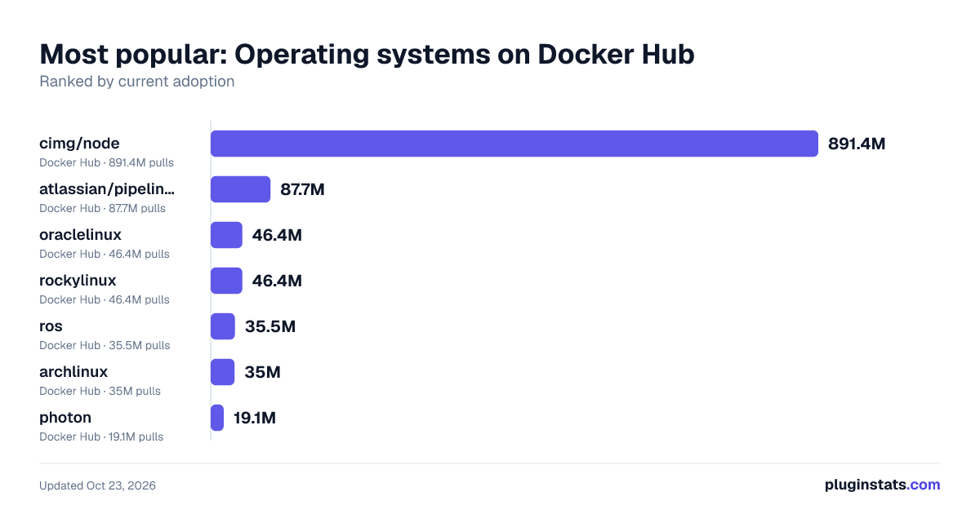The width and height of the screenshot is (980, 514).
Task: Open the pluginstats.com link
Action: (x=882, y=485)
